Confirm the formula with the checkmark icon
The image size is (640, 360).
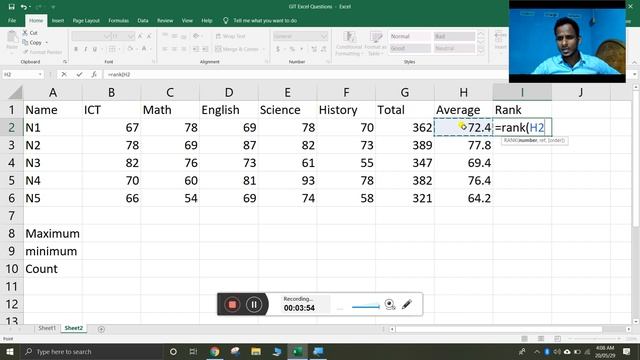coord(79,74)
